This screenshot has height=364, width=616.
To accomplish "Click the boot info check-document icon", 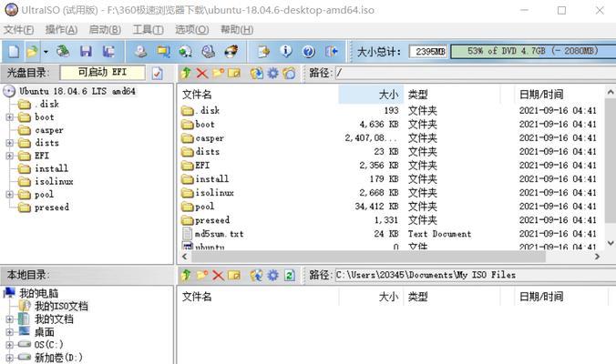I will (x=158, y=74).
